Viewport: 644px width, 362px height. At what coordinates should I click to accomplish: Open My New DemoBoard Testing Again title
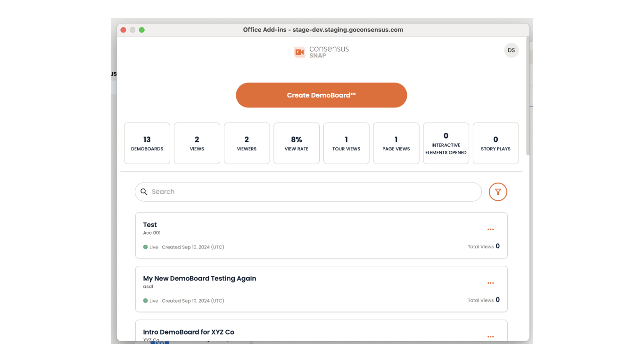(199, 279)
